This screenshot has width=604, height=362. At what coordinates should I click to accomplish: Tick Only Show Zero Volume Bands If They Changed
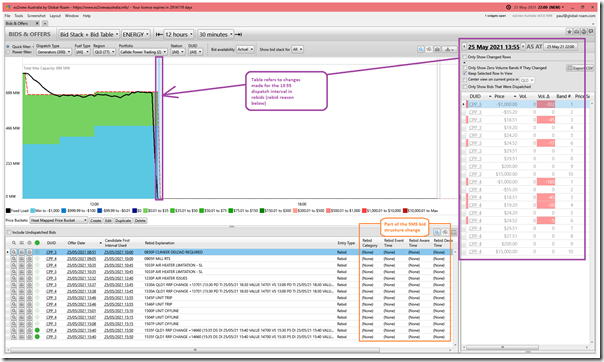coord(465,68)
